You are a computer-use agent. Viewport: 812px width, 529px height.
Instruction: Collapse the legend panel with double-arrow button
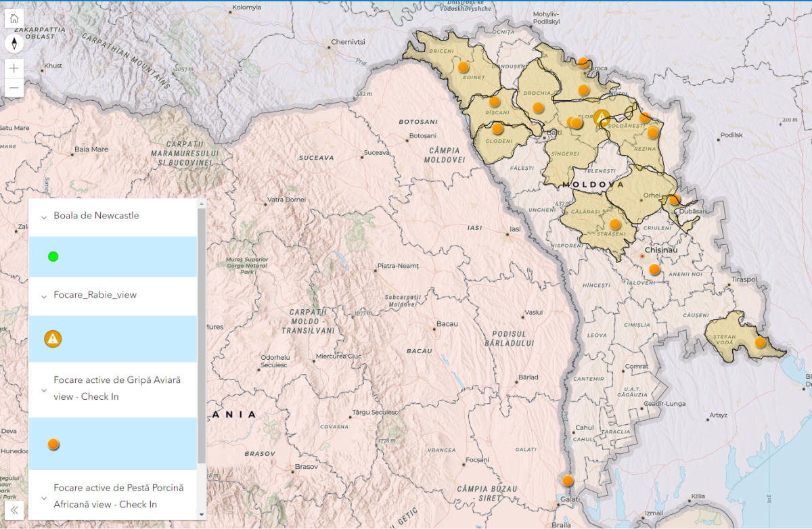(x=14, y=509)
